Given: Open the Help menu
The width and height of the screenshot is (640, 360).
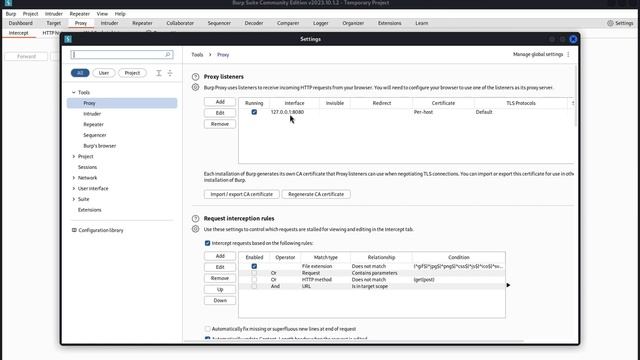Looking at the screenshot, I should coord(120,14).
